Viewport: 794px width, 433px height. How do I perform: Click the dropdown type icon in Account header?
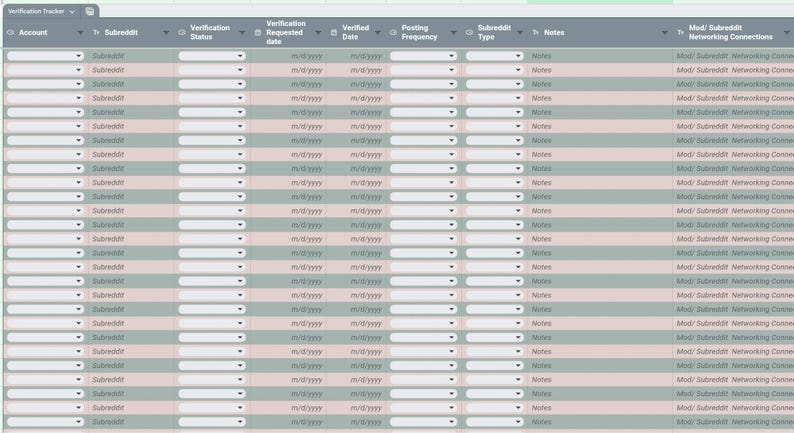coord(11,33)
